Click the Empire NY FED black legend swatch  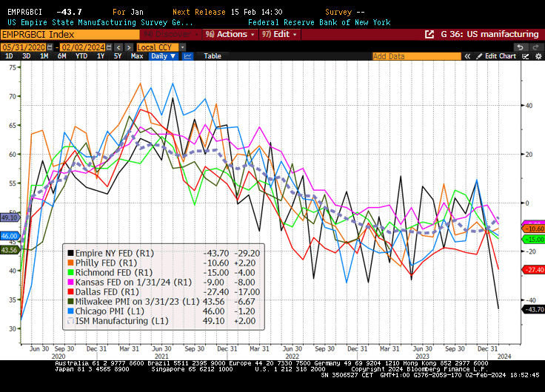(x=70, y=253)
